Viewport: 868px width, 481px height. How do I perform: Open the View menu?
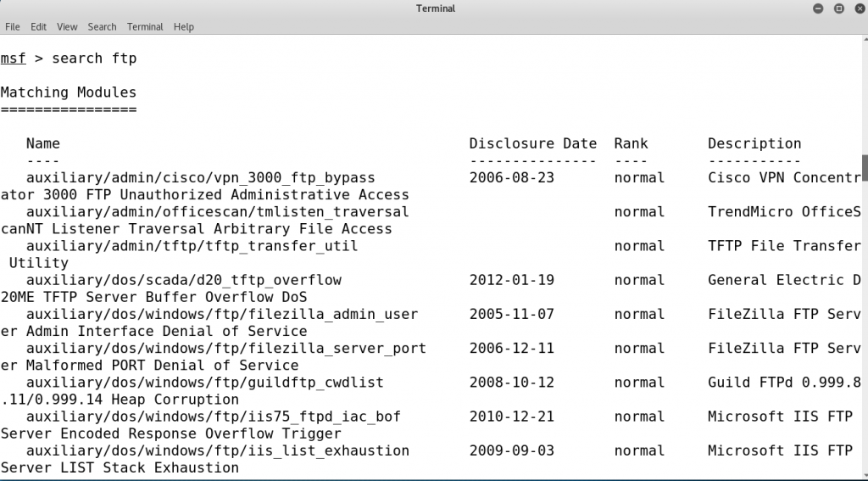pyautogui.click(x=67, y=27)
